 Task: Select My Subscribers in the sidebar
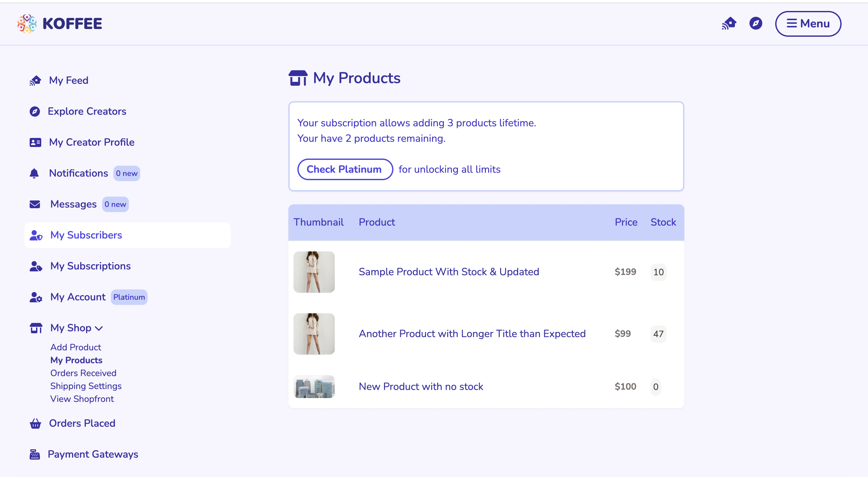tap(86, 235)
